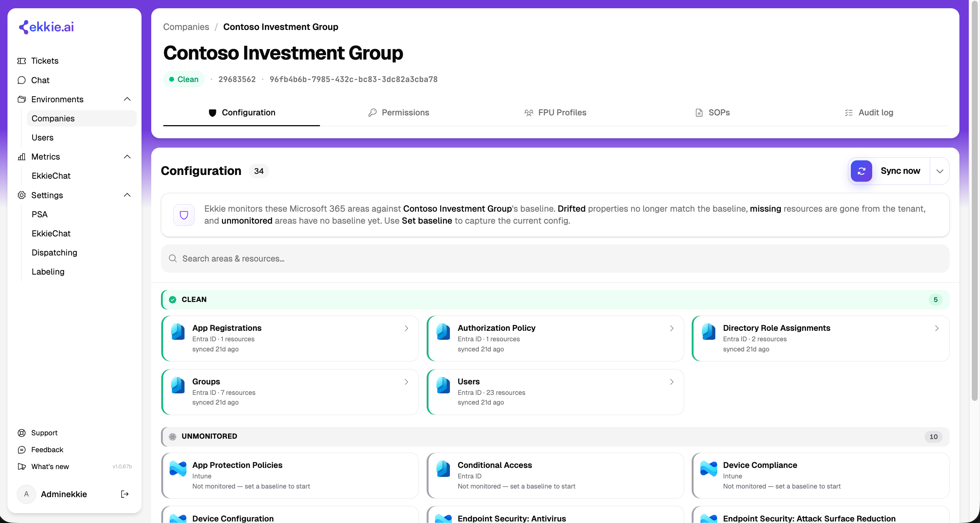Click the version label v1.0.67b
The width and height of the screenshot is (980, 523).
[122, 466]
